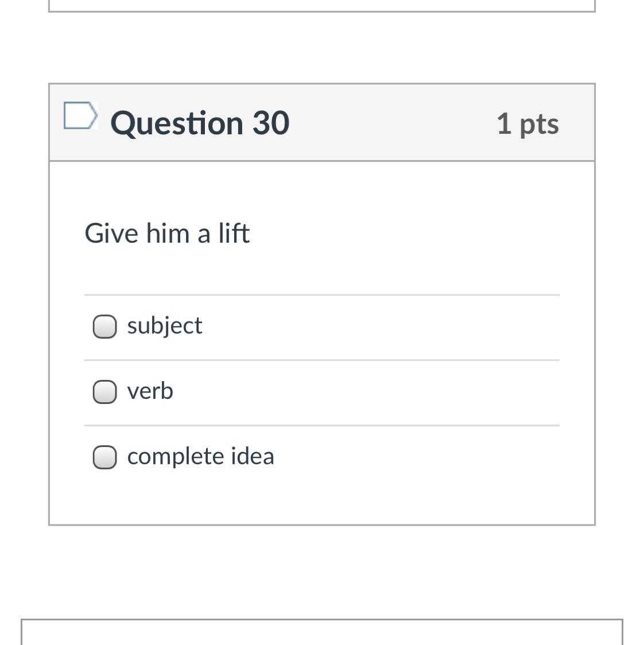Image resolution: width=644 pixels, height=645 pixels.
Task: Click the divider line above "subject" option
Action: point(321,295)
